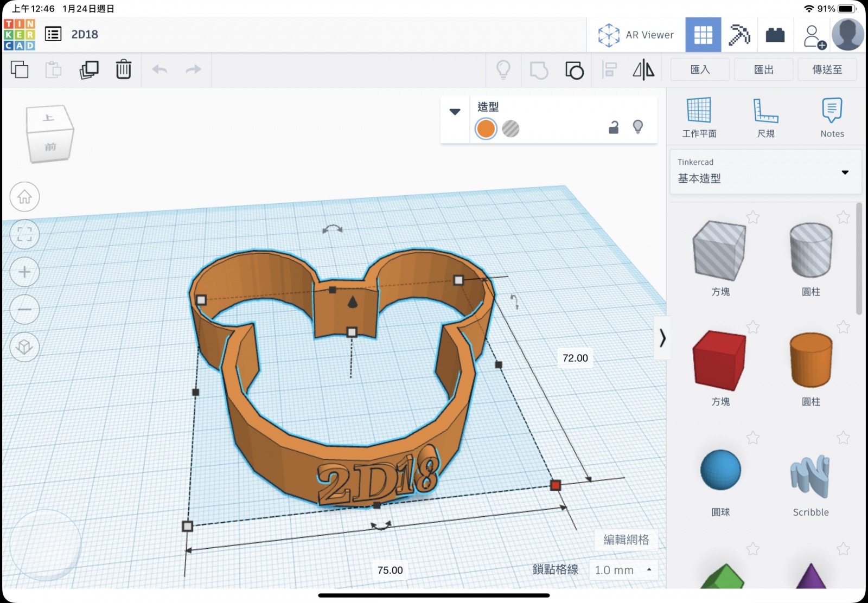The width and height of the screenshot is (868, 603).
Task: Click the Duplicate and repeat icon
Action: click(89, 69)
